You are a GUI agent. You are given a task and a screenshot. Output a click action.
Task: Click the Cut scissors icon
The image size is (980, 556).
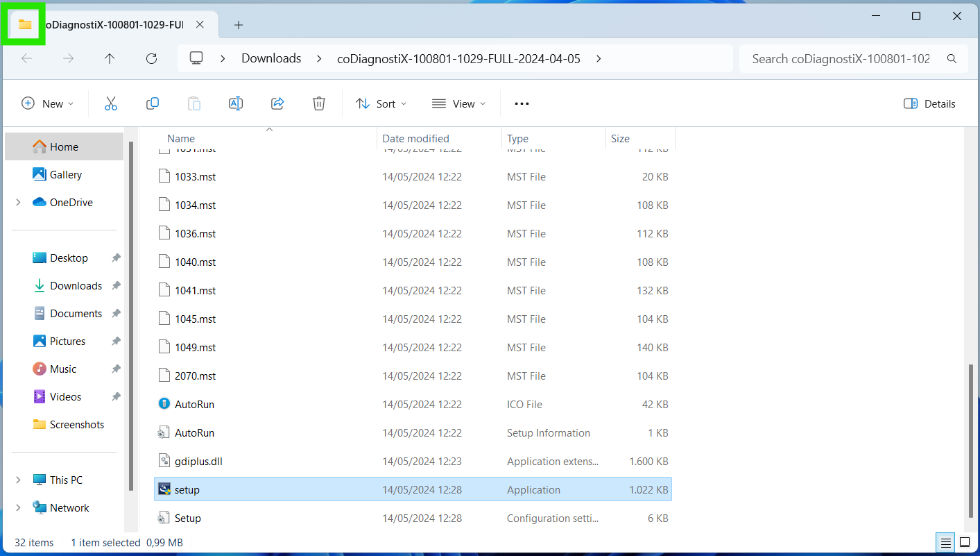coord(111,103)
